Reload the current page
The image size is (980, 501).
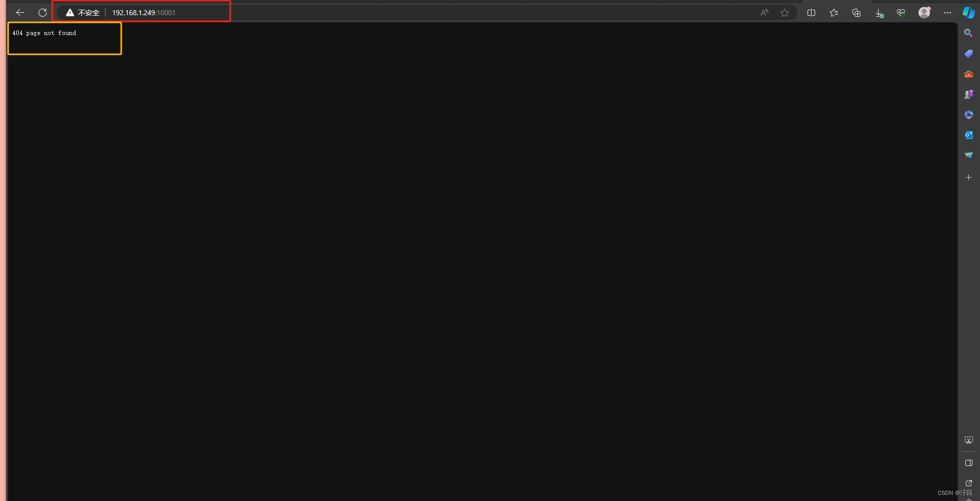pyautogui.click(x=43, y=13)
